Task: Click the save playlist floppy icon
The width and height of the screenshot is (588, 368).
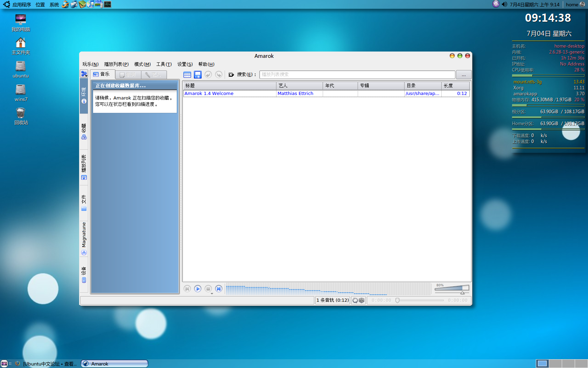Action: [198, 75]
